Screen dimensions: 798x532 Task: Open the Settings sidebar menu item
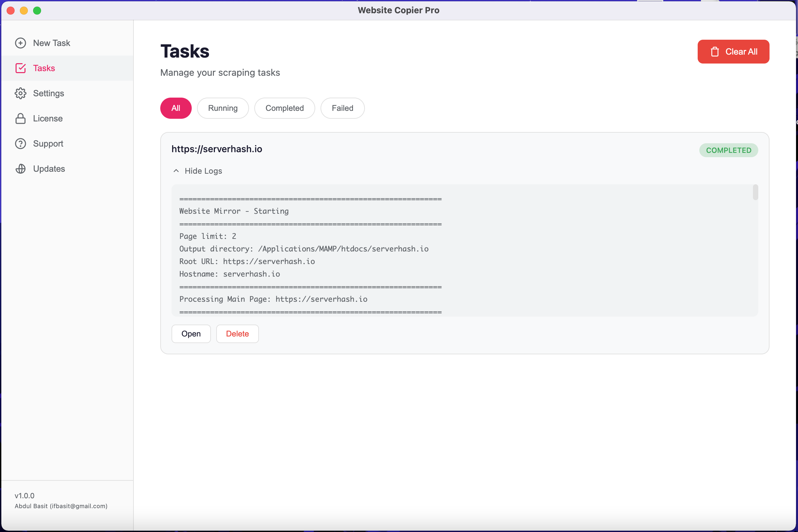(x=49, y=93)
